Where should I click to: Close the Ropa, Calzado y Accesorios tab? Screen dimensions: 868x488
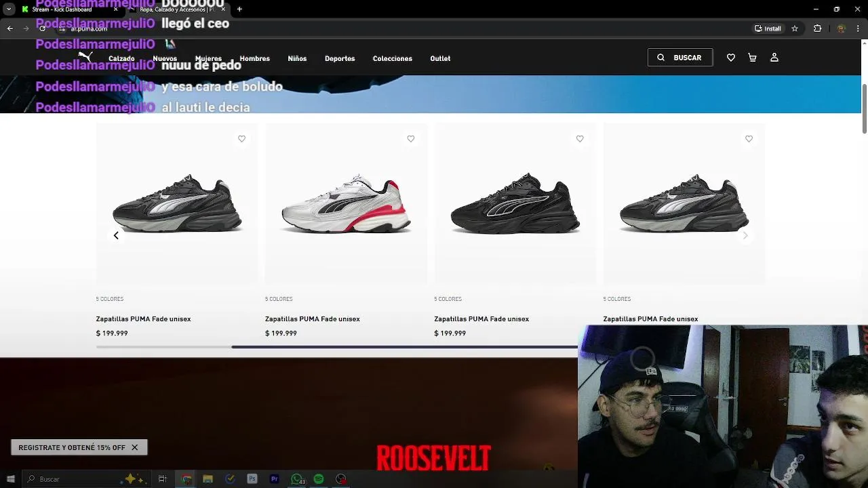tap(223, 9)
